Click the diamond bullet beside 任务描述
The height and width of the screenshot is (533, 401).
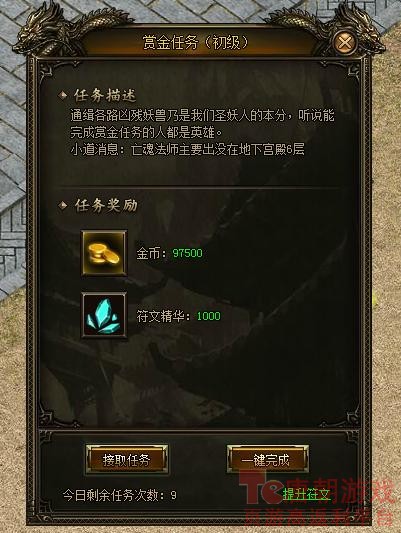(x=63, y=96)
